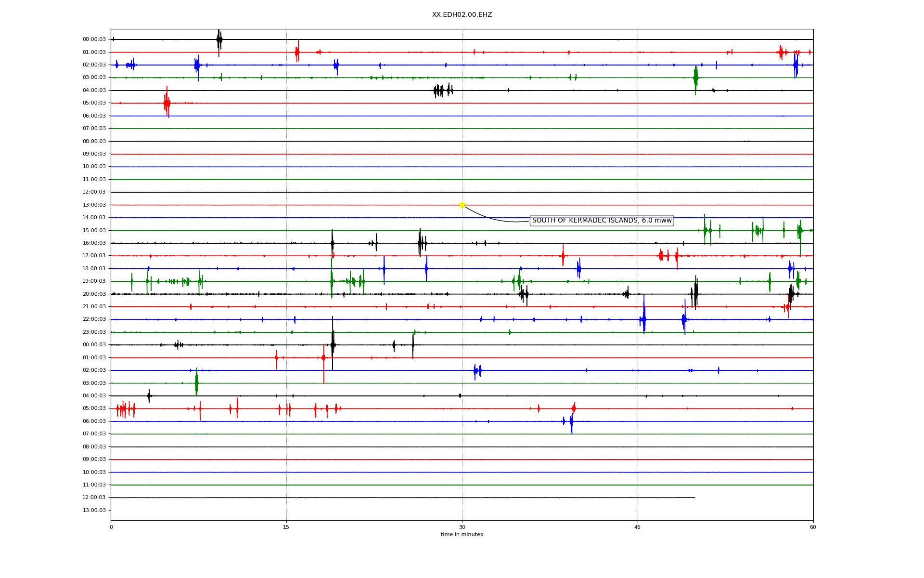Click the last 13:00:03 label at bottom

click(94, 511)
